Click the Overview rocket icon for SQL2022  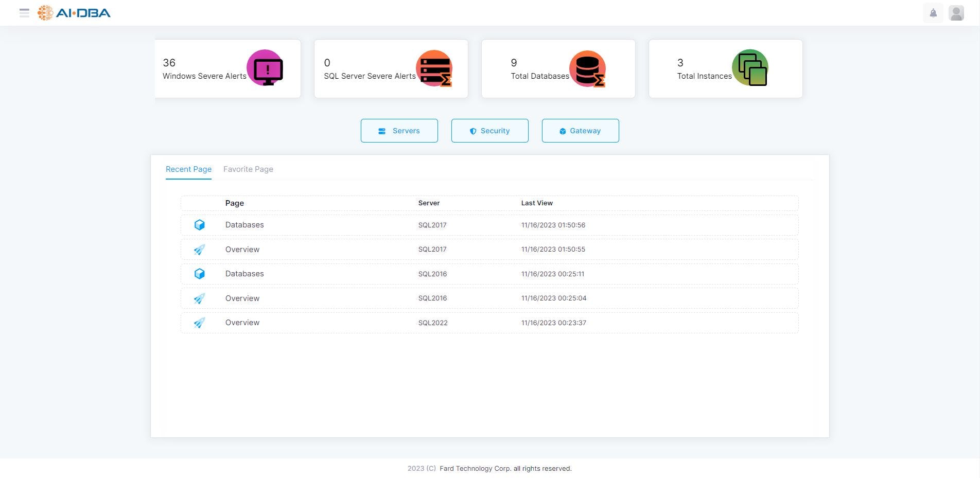pyautogui.click(x=200, y=323)
